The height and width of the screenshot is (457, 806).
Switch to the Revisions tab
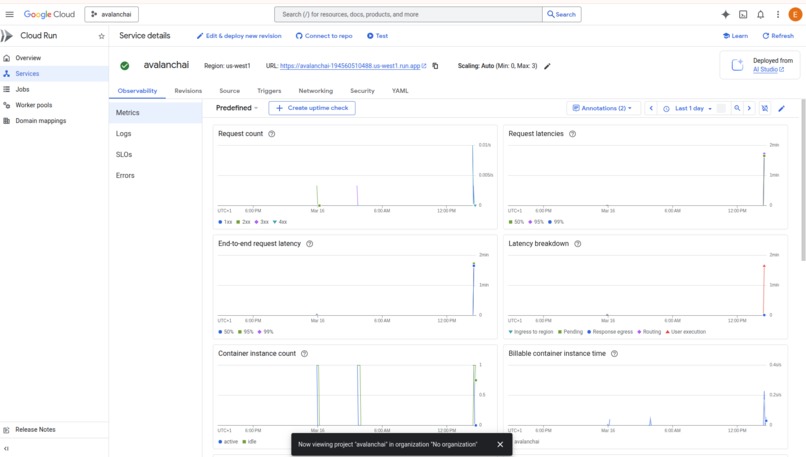coord(188,91)
